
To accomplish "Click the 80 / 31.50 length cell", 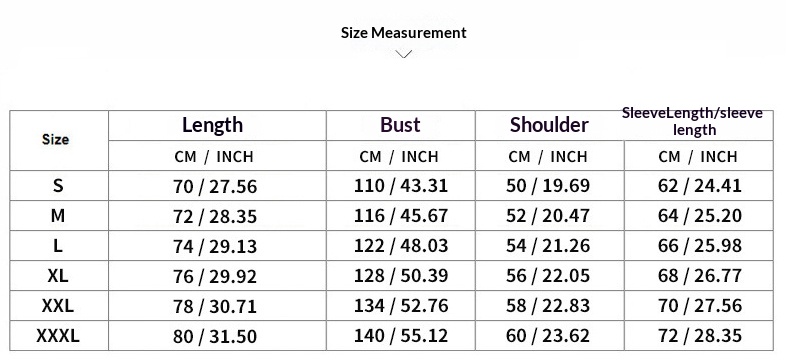I will point(215,336).
